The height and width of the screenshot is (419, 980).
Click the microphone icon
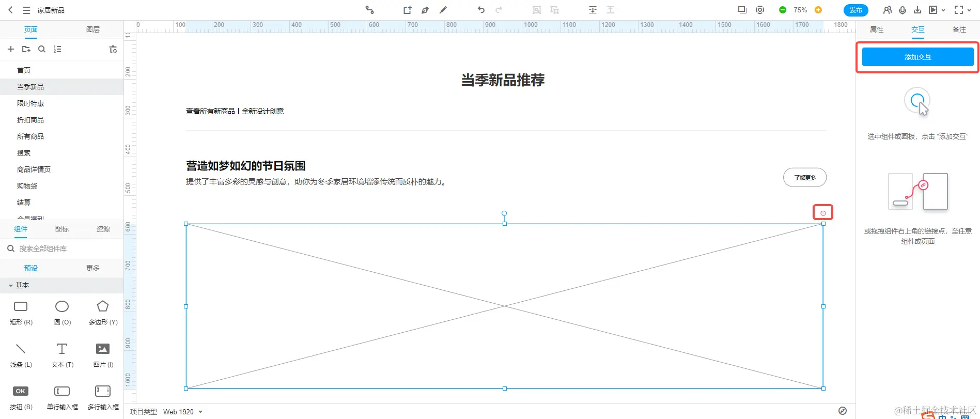click(x=903, y=10)
